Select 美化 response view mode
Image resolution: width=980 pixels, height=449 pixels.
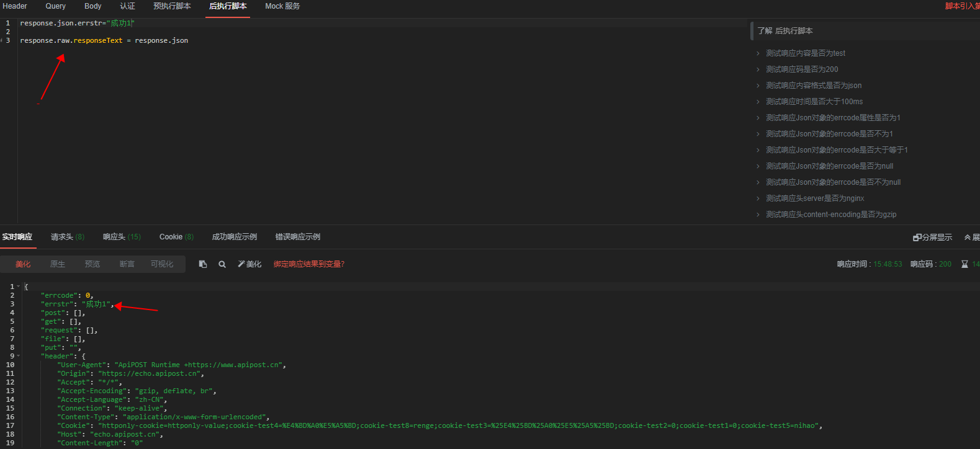(x=23, y=264)
